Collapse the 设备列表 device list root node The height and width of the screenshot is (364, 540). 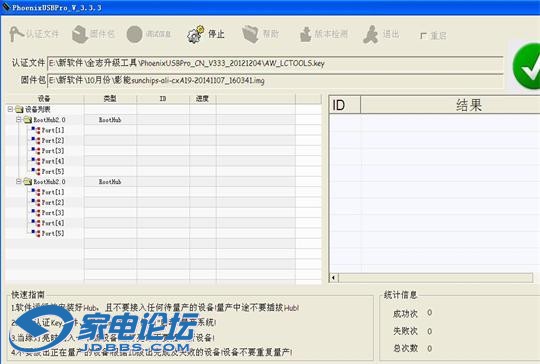tap(10, 109)
